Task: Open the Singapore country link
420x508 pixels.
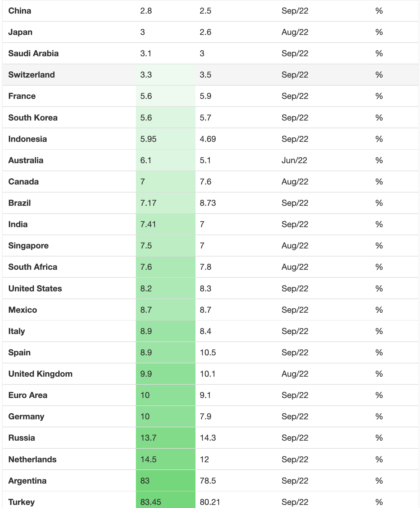Action: pos(28,246)
